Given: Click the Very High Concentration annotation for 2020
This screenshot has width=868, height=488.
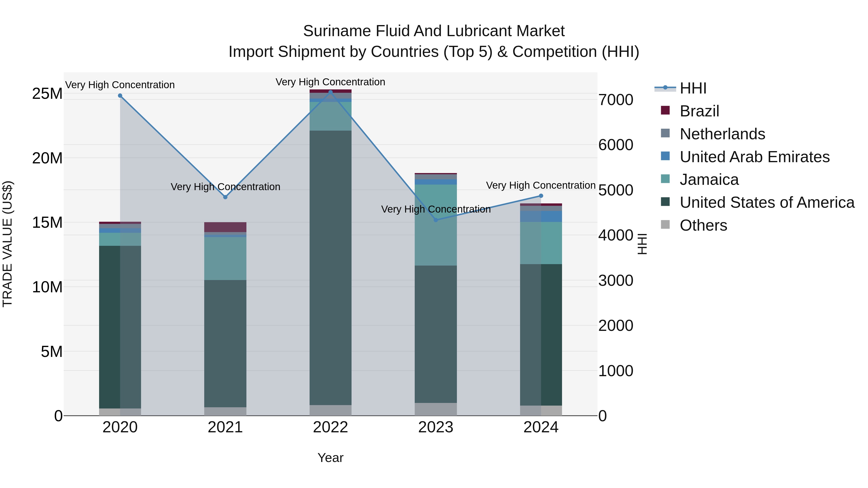Looking at the screenshot, I should point(120,85).
